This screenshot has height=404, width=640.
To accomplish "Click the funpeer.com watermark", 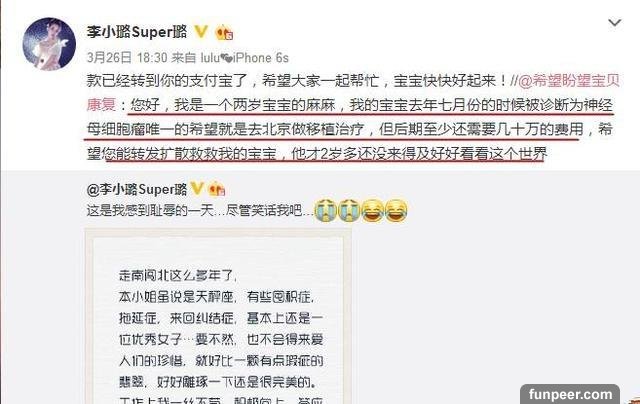I will tap(570, 394).
